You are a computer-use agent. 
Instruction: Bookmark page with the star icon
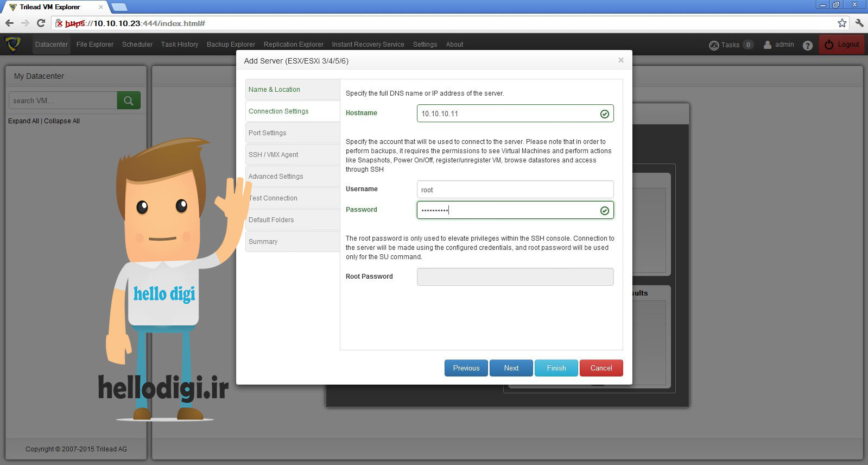[x=842, y=23]
